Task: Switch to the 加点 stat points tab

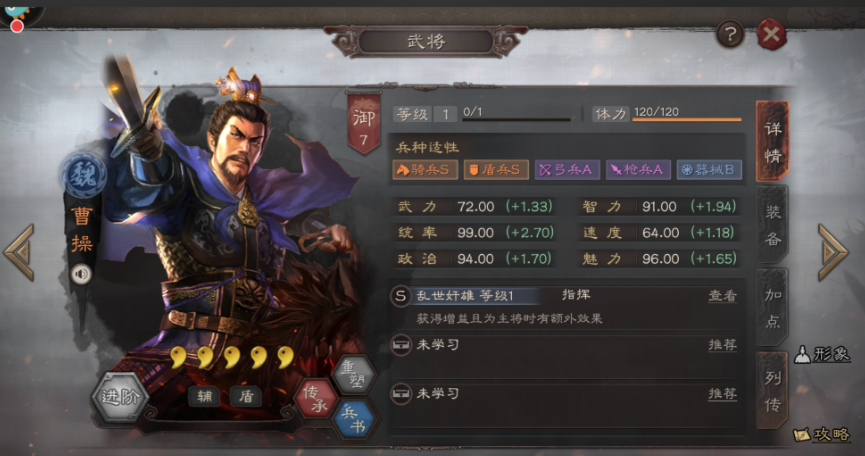Action: (x=772, y=308)
